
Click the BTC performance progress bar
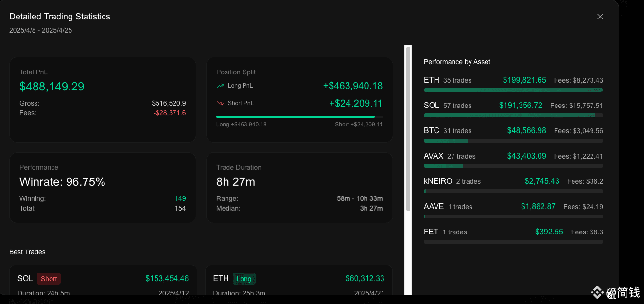coord(513,141)
